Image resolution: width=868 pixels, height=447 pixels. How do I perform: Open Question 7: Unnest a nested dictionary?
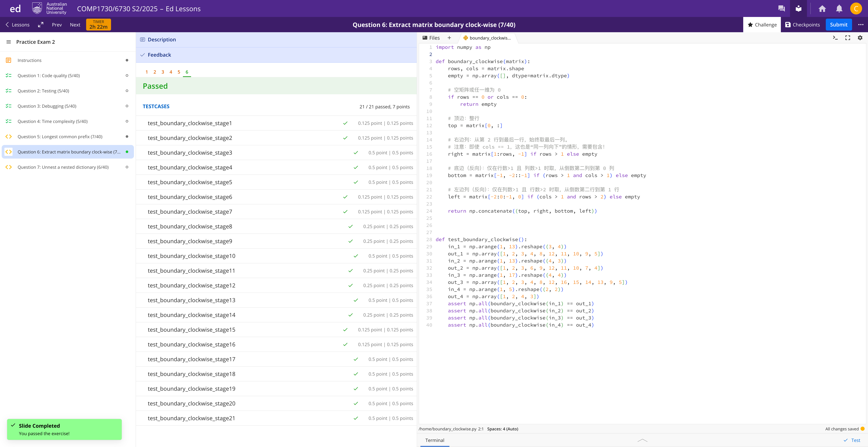click(x=68, y=167)
